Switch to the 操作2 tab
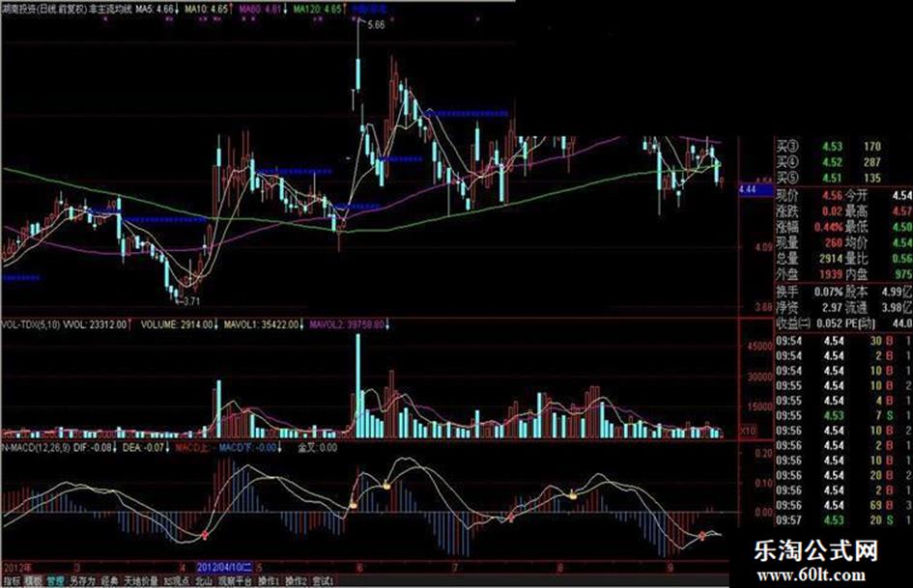This screenshot has height=588, width=913. 297,581
